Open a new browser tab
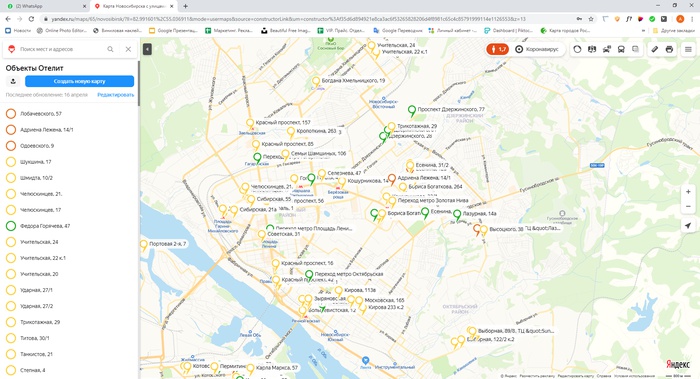The width and height of the screenshot is (700, 379). pyautogui.click(x=185, y=6)
